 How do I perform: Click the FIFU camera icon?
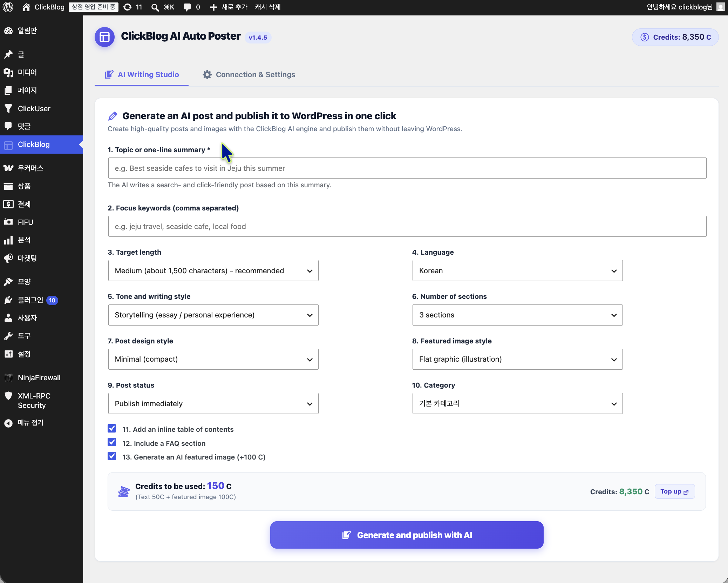coord(8,222)
